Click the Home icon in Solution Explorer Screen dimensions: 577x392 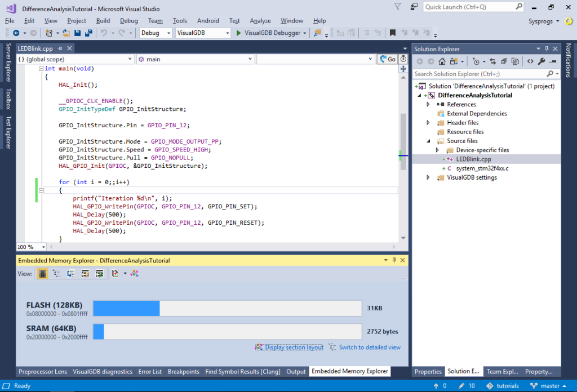click(442, 61)
